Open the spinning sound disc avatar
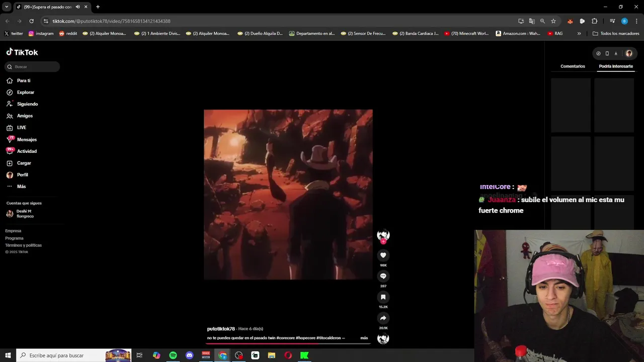Screen dimensions: 644x362 tap(383, 339)
